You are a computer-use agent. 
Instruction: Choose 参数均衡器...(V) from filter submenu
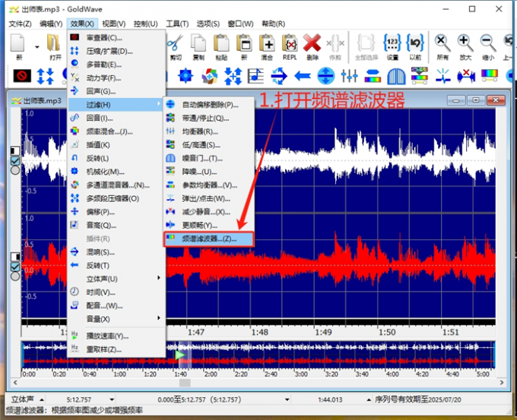(209, 185)
